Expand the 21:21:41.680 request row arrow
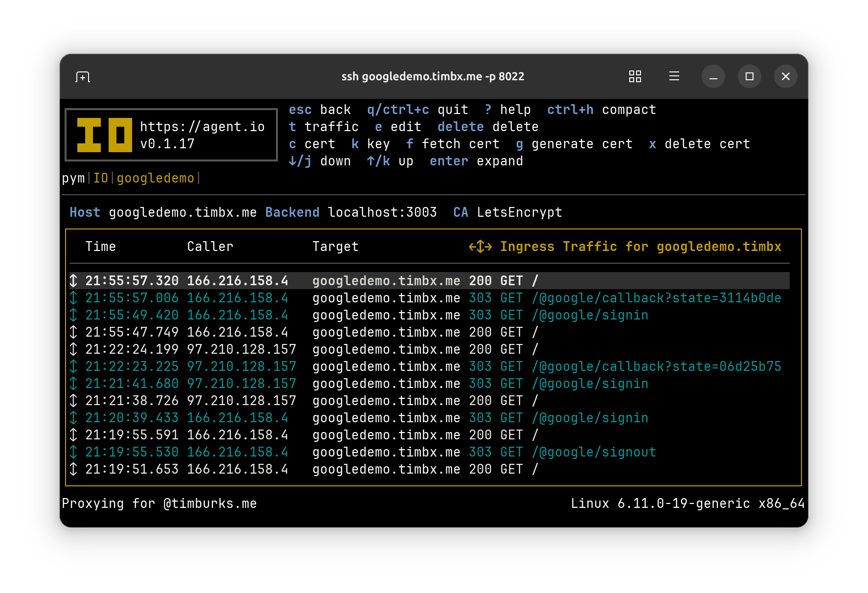Screen dimensions: 868x593 (x=73, y=384)
